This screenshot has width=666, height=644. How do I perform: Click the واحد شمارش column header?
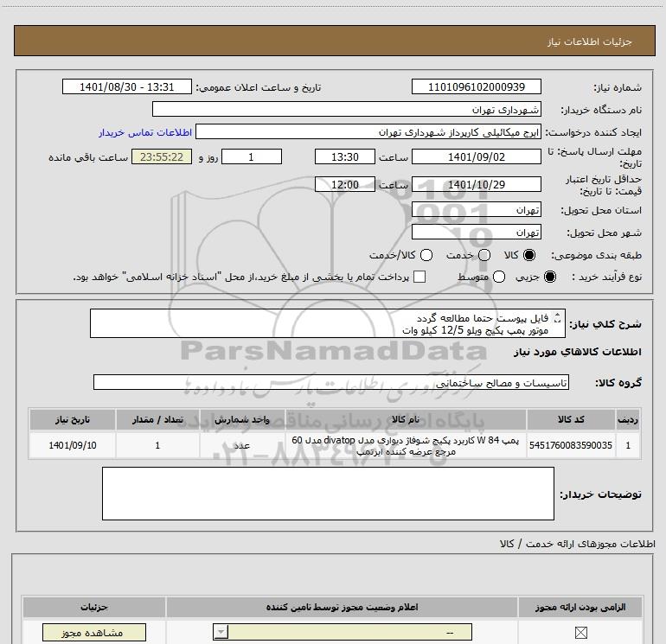pos(241,419)
